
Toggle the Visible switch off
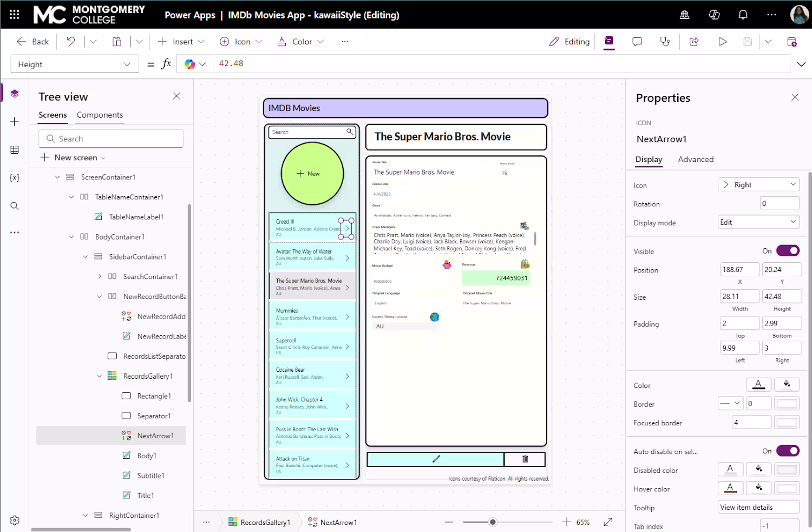788,251
